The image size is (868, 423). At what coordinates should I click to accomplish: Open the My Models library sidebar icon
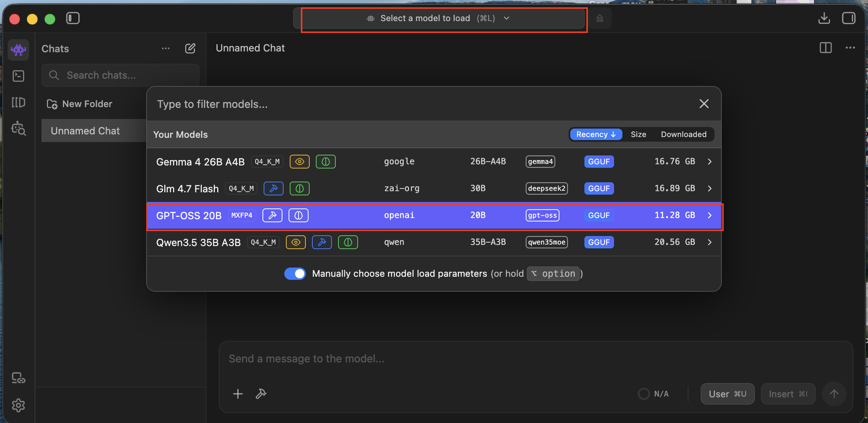coord(18,102)
